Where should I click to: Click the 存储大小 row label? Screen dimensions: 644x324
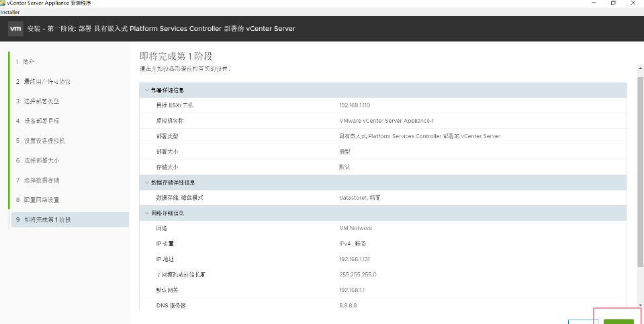tap(167, 167)
